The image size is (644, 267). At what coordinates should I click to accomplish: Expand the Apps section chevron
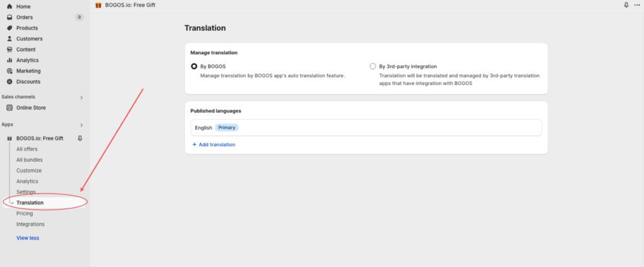coord(81,125)
